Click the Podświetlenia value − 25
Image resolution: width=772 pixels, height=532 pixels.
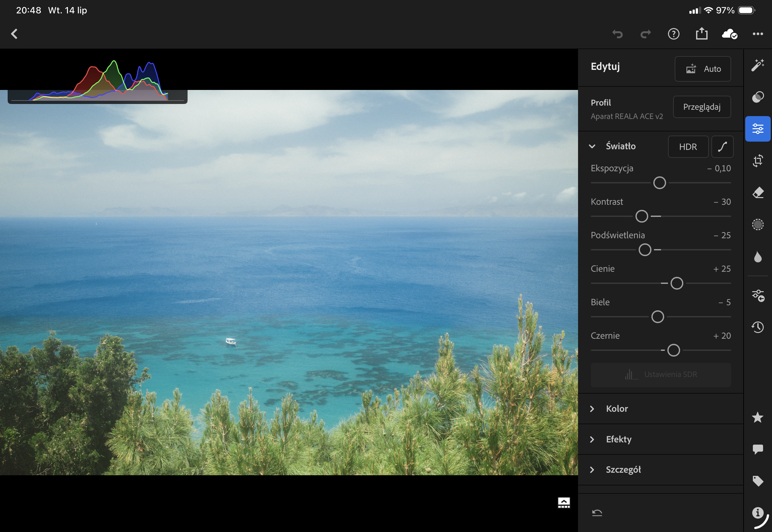pos(722,235)
